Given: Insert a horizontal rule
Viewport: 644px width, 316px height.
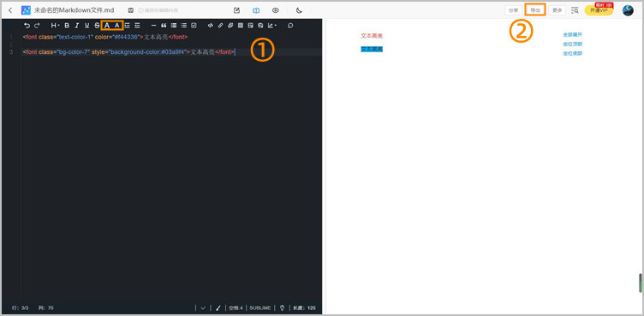Looking at the screenshot, I should coord(153,26).
